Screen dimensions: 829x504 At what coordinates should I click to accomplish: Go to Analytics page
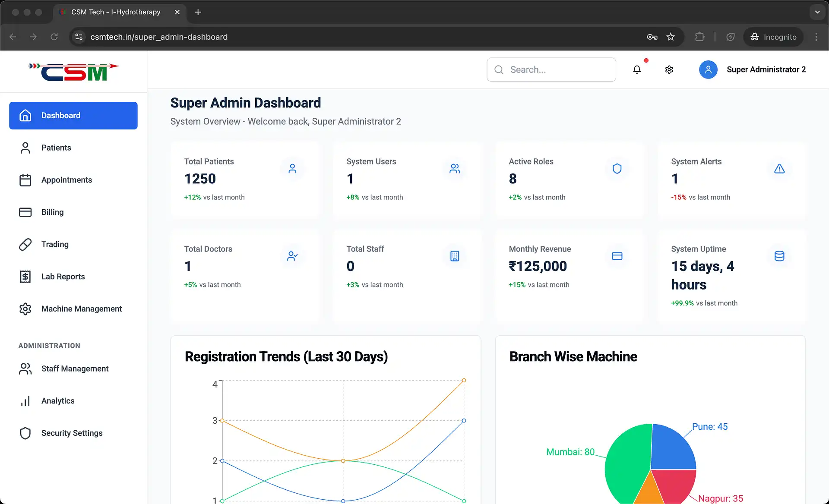coord(73,401)
